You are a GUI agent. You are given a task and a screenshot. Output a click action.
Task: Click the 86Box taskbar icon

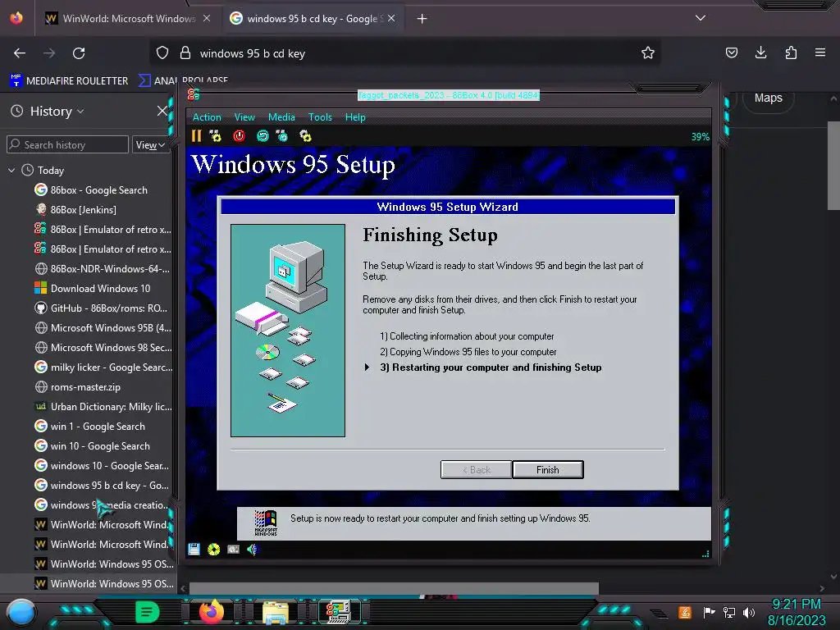click(x=339, y=612)
